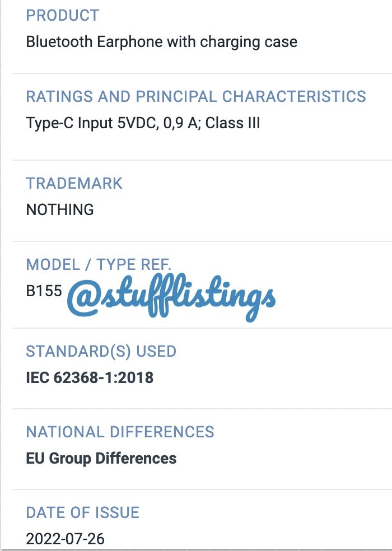Viewport: 392px width, 551px height.
Task: Click the PRODUCT section heading
Action: point(63,16)
